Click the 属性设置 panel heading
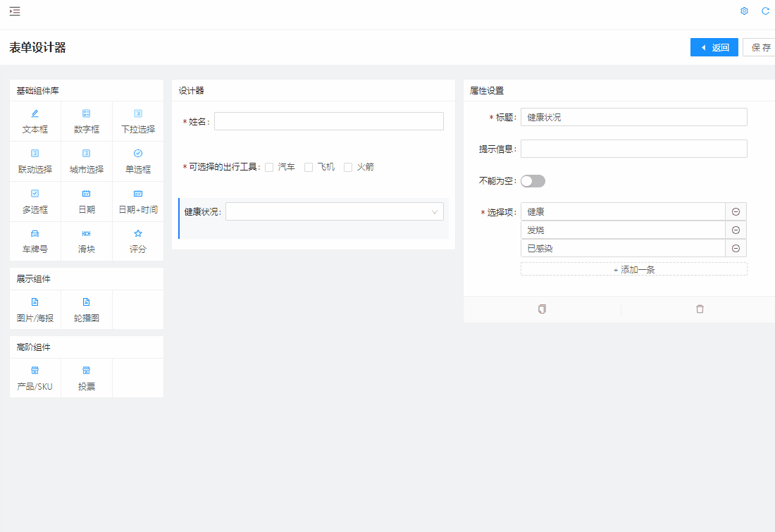This screenshot has height=532, width=775. (x=486, y=90)
